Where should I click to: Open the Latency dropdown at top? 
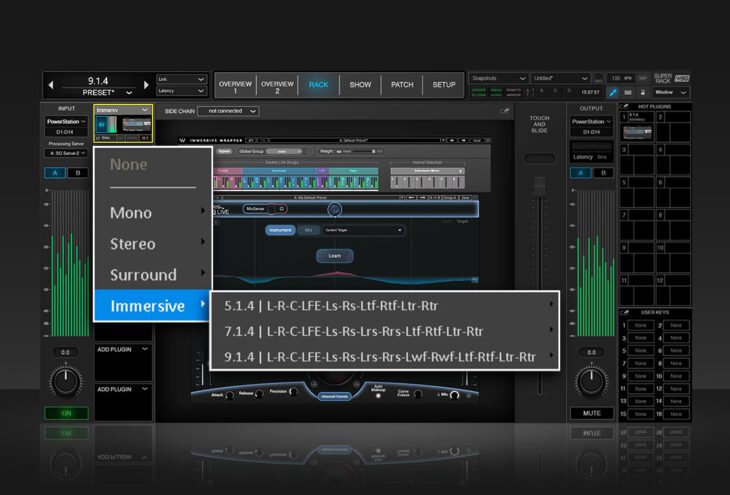pos(181,91)
